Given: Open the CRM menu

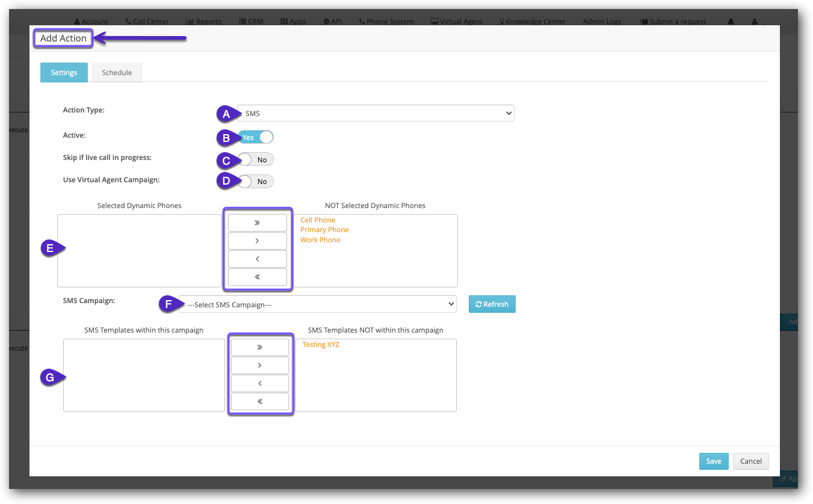Looking at the screenshot, I should pyautogui.click(x=251, y=22).
